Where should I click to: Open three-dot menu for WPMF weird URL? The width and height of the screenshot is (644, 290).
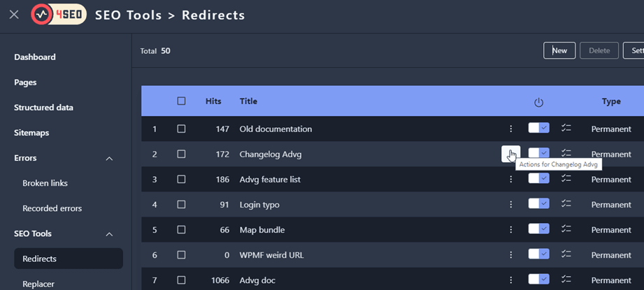point(510,255)
